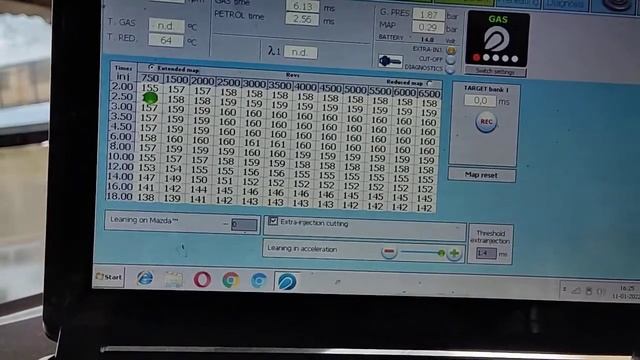Select the 8.00 injection time row header
The height and width of the screenshot is (360, 640).
(120, 146)
